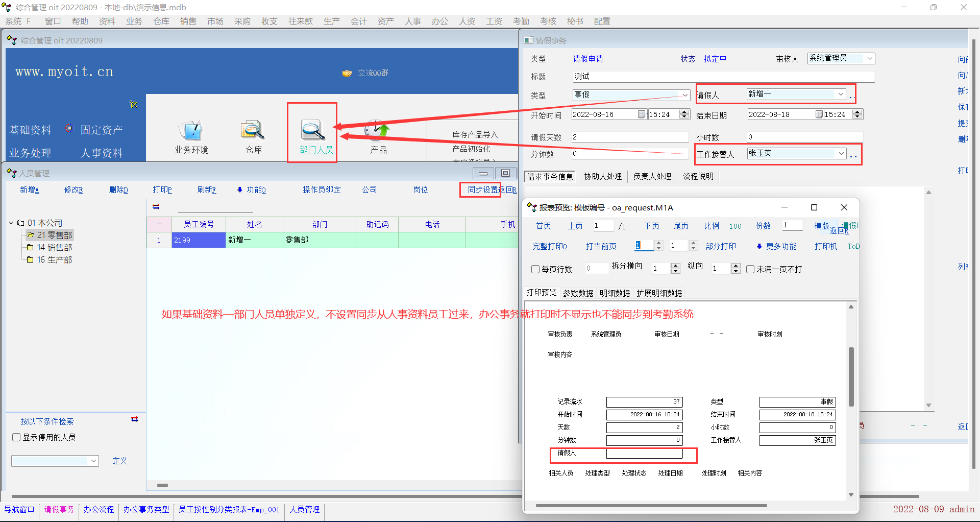Click the 同步设置 button

click(482, 189)
